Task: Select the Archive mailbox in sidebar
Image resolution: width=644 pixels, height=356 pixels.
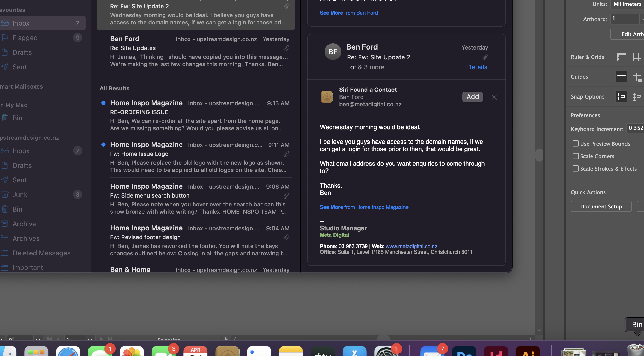Action: (24, 224)
